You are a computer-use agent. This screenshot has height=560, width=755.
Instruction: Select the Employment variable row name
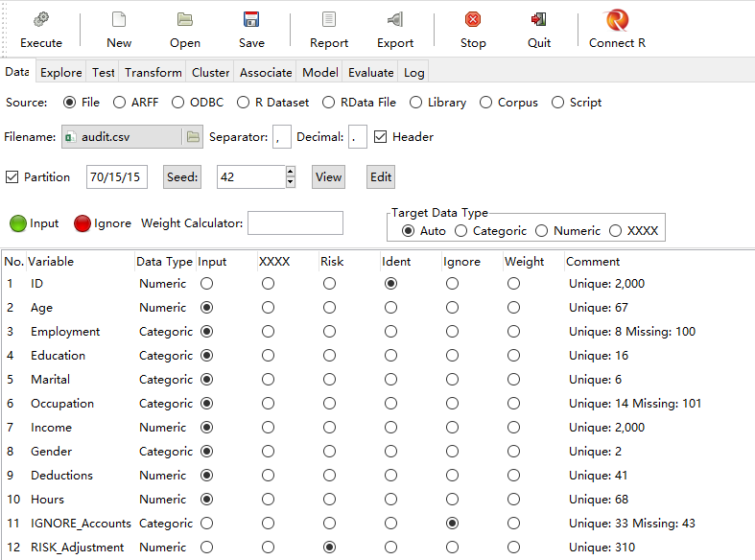click(65, 332)
